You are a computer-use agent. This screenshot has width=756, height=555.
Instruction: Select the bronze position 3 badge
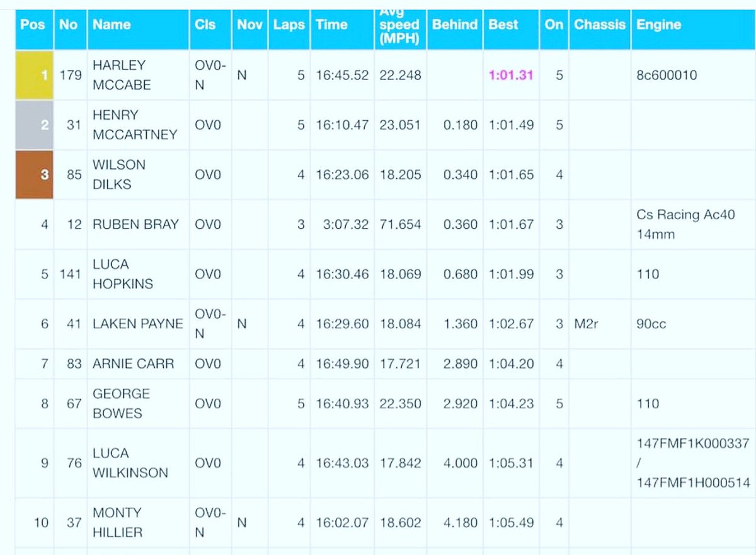(35, 175)
